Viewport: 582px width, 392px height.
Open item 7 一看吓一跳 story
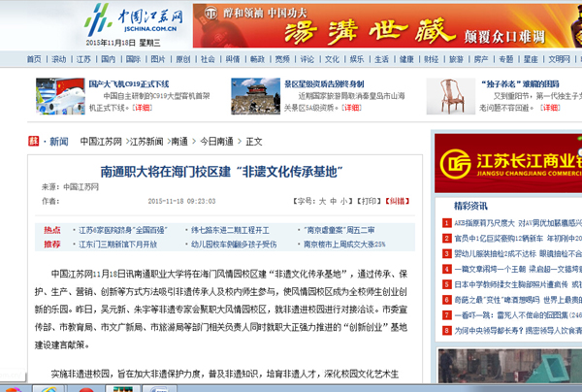pos(518,315)
